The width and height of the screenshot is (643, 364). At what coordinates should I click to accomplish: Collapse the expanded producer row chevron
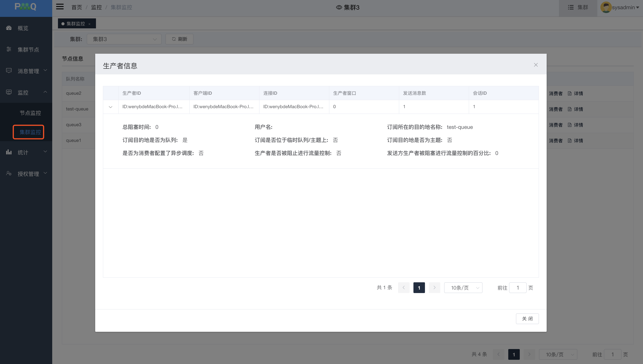tap(111, 107)
